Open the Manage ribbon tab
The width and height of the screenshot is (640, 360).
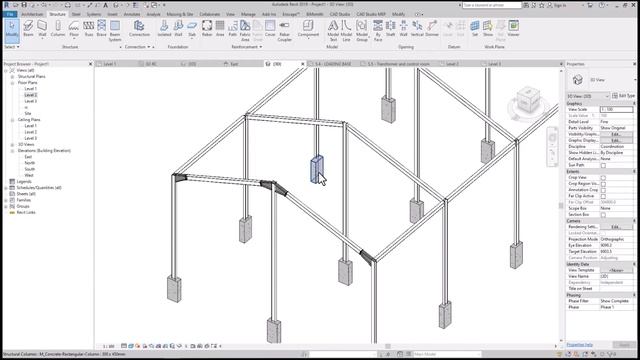(248, 14)
